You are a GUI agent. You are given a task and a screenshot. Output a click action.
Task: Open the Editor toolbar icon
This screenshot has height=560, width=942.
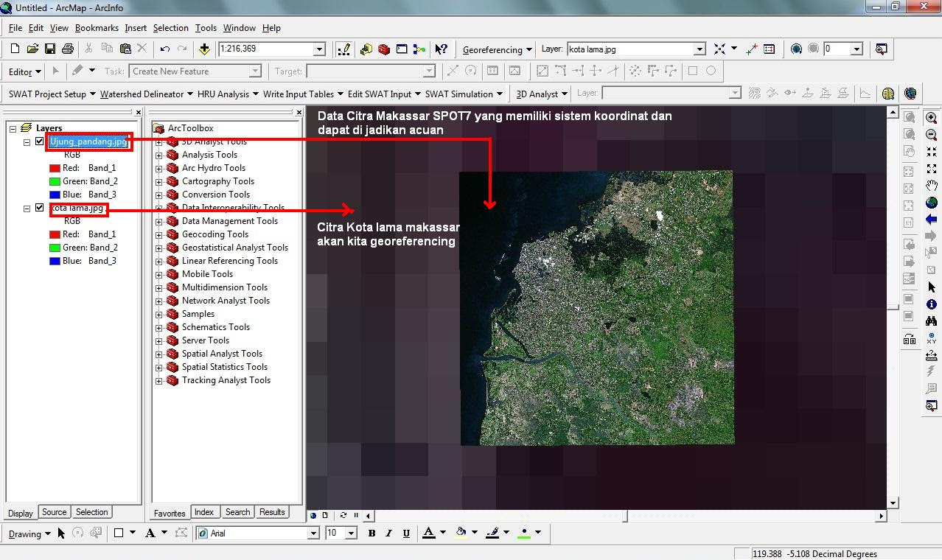(x=343, y=49)
